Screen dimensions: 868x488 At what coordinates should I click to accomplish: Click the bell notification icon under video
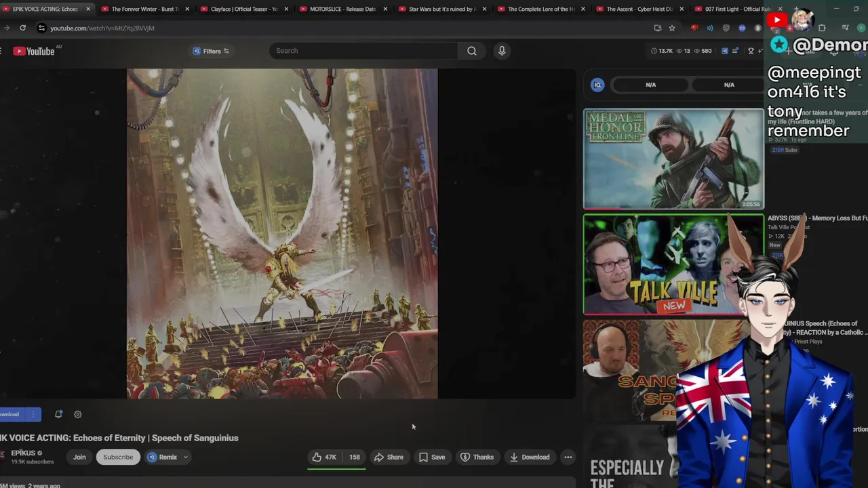[58, 414]
